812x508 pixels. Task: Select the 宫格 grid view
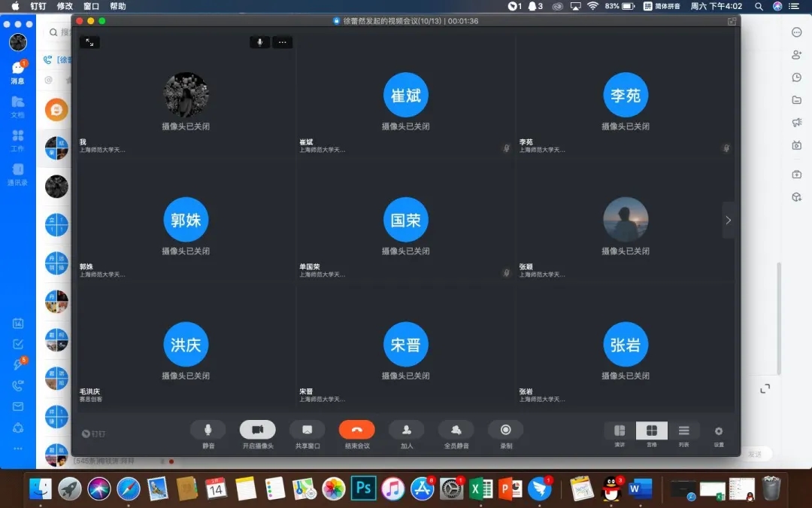pyautogui.click(x=651, y=430)
